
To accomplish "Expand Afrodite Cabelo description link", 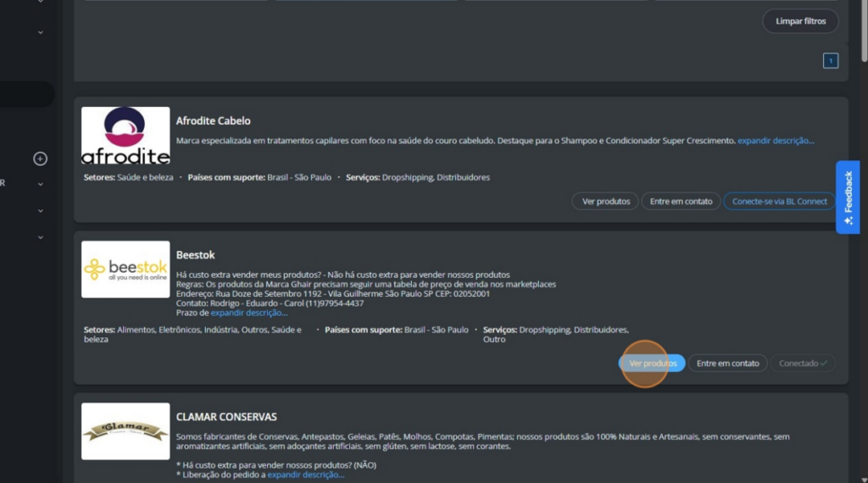I will (x=776, y=141).
